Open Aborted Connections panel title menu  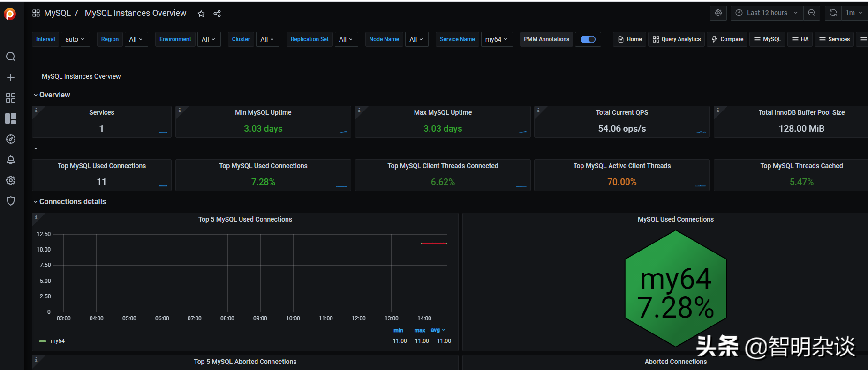676,362
